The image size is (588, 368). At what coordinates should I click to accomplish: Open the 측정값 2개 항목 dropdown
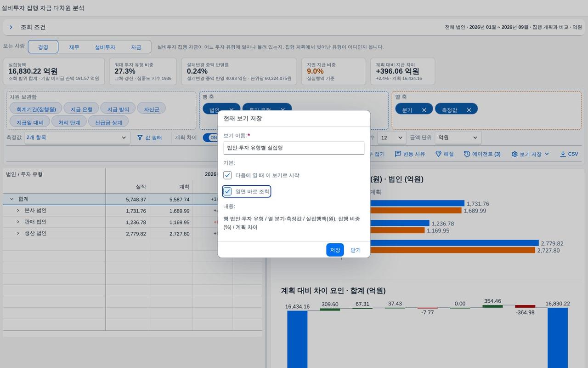pyautogui.click(x=77, y=138)
